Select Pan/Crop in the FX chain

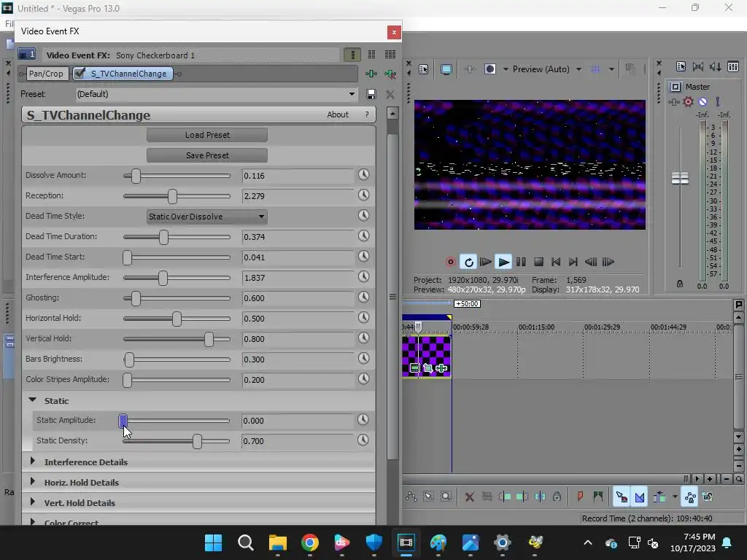[x=46, y=74]
